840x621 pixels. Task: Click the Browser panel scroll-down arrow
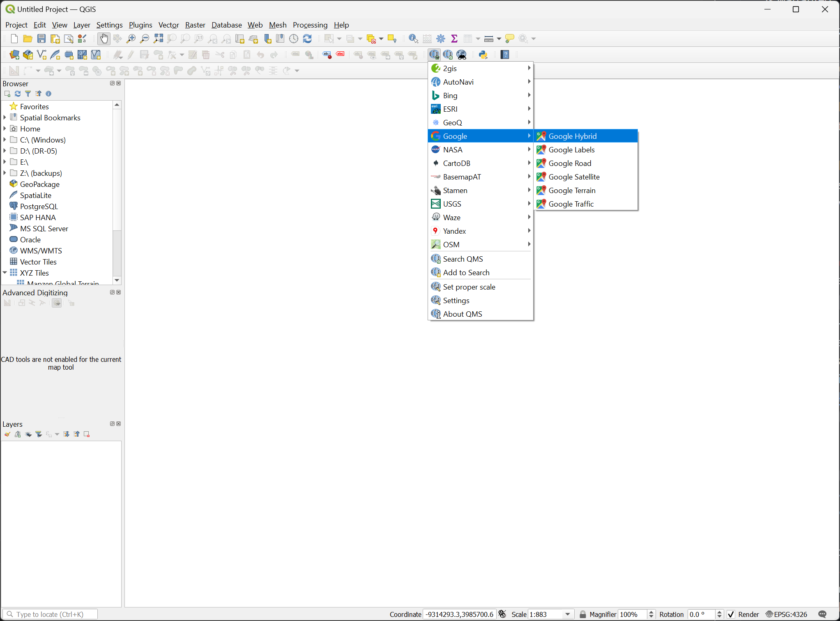coord(117,280)
